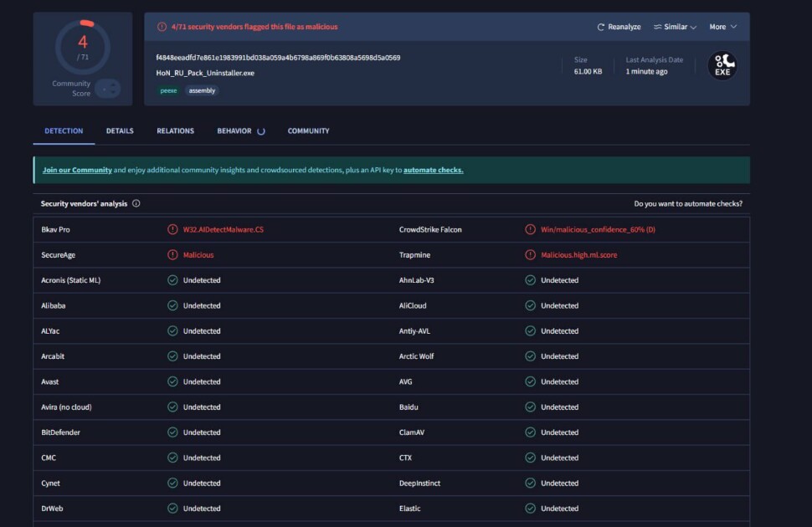This screenshot has width=812, height=527.
Task: Click the SecureAge malicious warning icon
Action: [x=172, y=254]
